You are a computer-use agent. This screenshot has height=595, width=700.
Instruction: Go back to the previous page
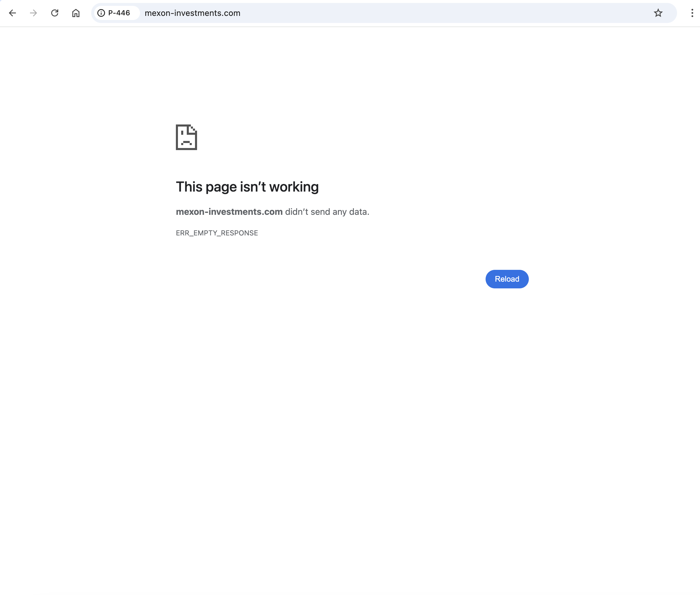pos(12,13)
